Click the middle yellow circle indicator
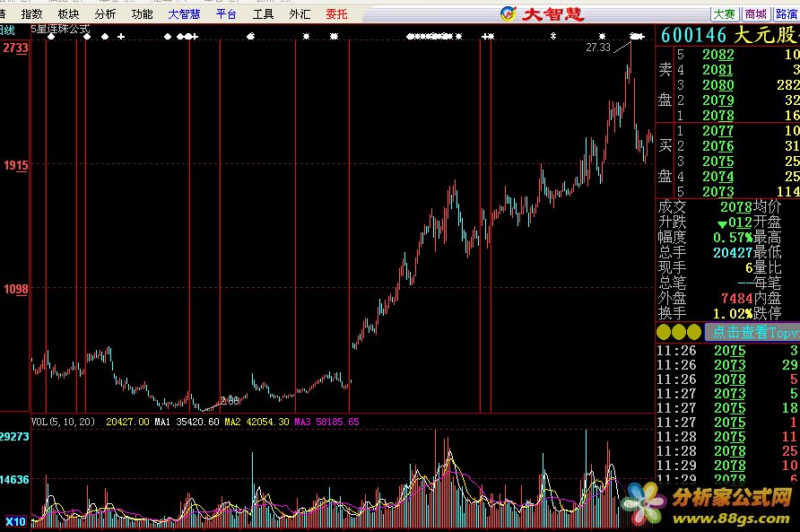Image resolution: width=800 pixels, height=532 pixels. click(679, 332)
